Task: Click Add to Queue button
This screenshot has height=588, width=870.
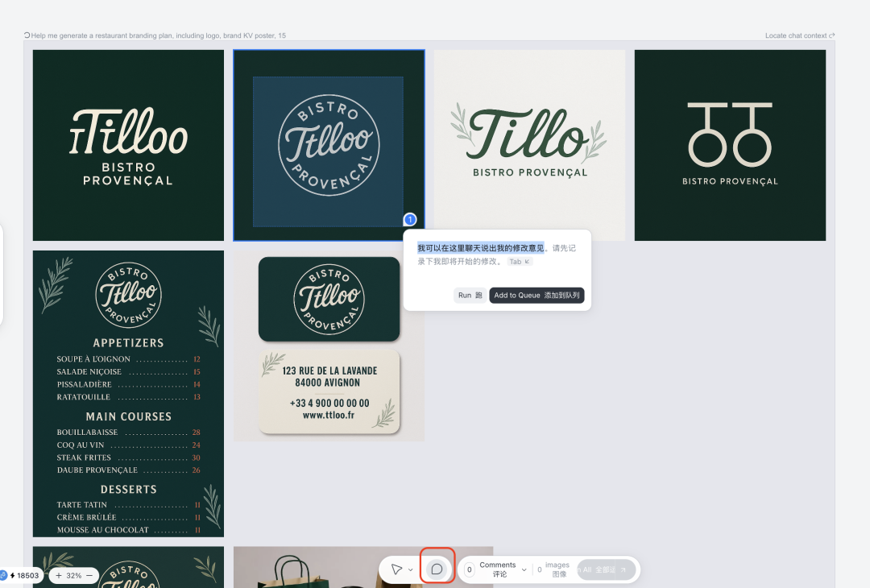Action: coord(536,295)
